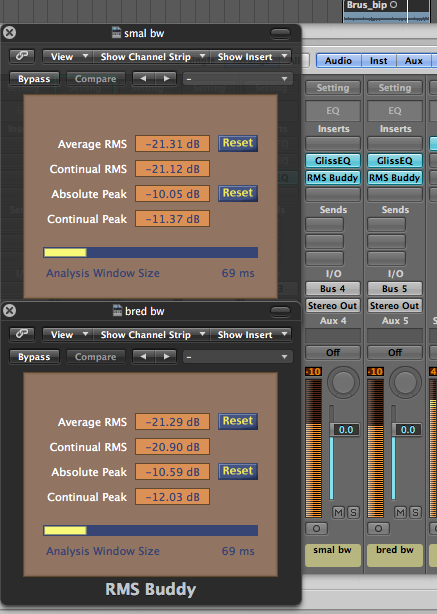Select bred bw channel name label
Viewport: 437px width, 614px height.
395,555
